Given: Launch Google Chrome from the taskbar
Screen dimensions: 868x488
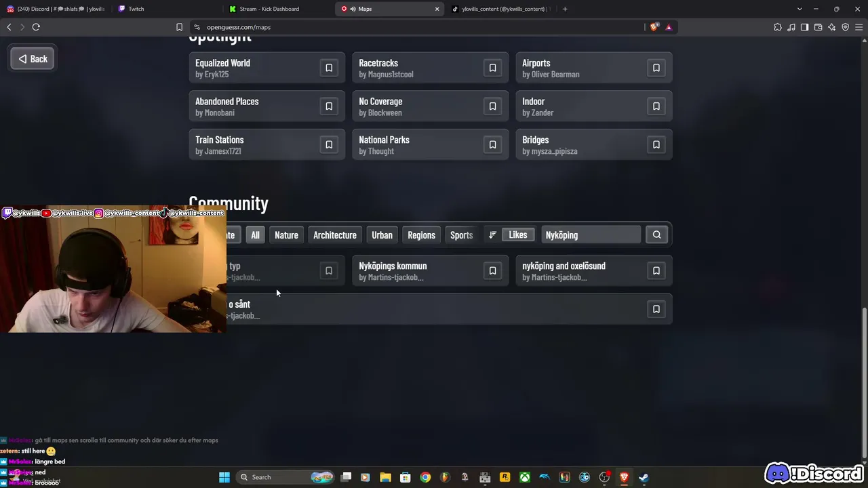Looking at the screenshot, I should click(425, 477).
